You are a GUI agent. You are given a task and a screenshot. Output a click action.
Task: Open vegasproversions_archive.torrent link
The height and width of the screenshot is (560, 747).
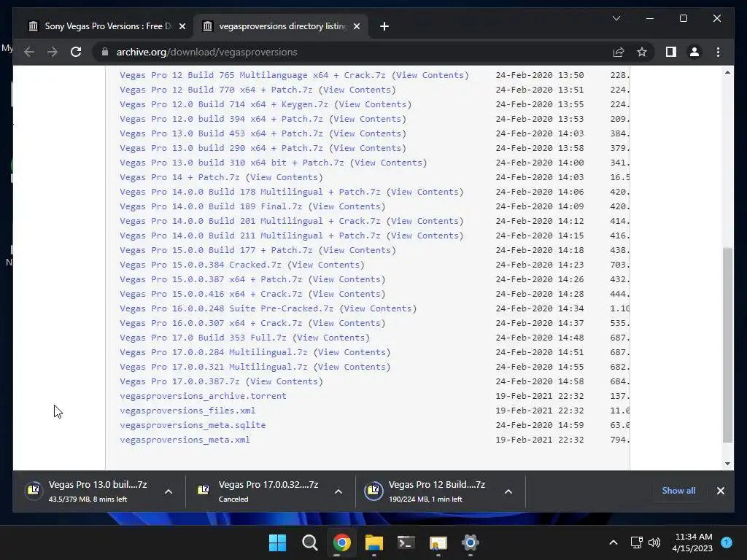point(203,396)
